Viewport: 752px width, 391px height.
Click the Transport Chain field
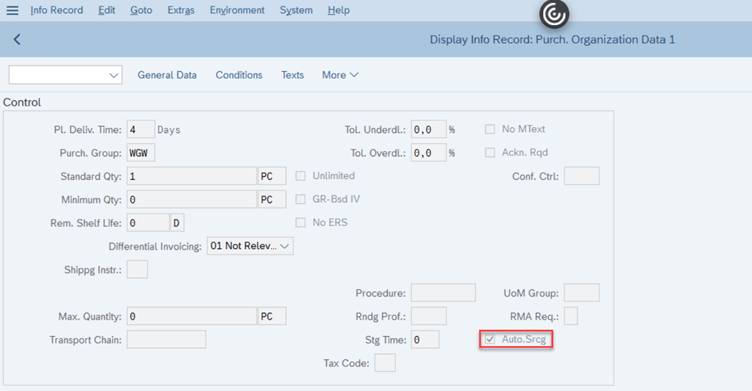coord(166,340)
